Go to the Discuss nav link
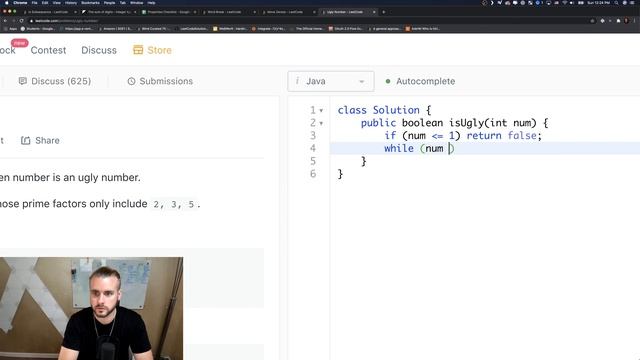The width and height of the screenshot is (640, 360). pos(99,50)
